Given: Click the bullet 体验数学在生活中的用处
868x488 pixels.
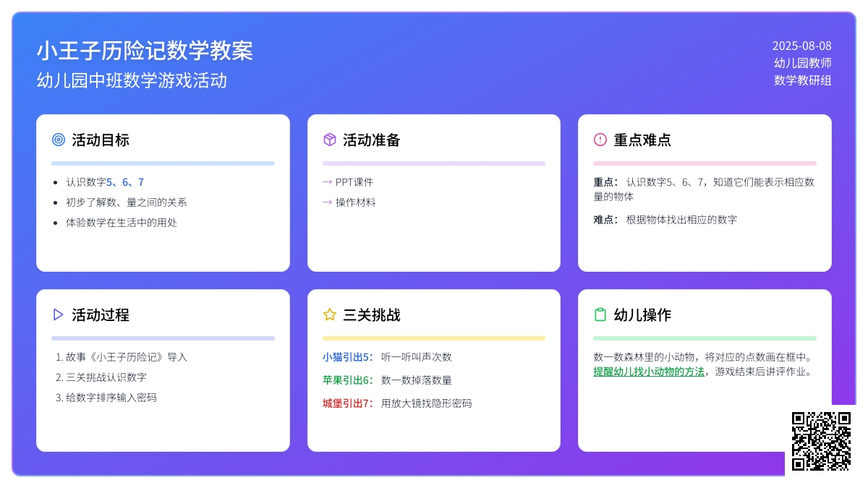Looking at the screenshot, I should click(x=122, y=223).
